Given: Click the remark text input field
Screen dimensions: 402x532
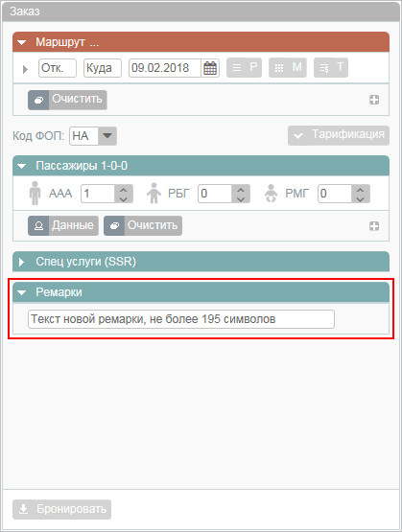Looking at the screenshot, I should (181, 319).
